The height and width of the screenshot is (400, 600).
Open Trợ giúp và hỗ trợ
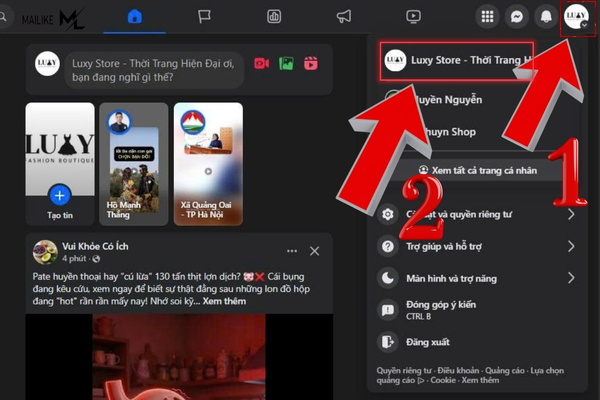point(476,246)
